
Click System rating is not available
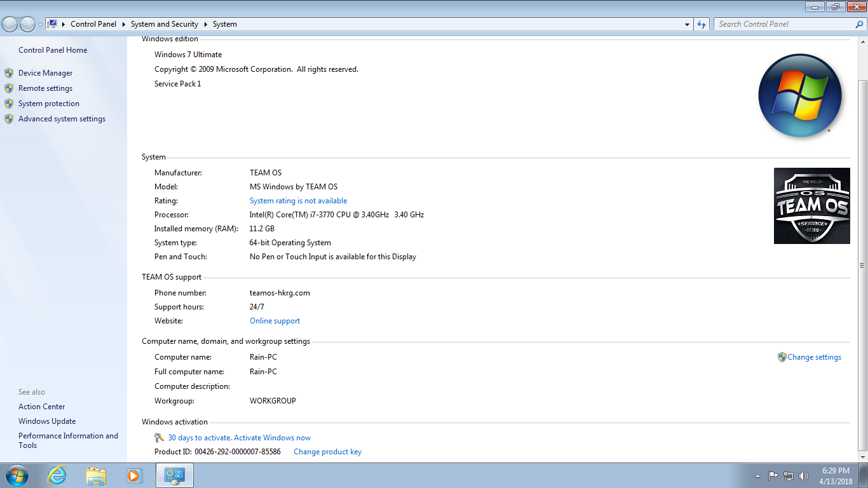click(298, 201)
